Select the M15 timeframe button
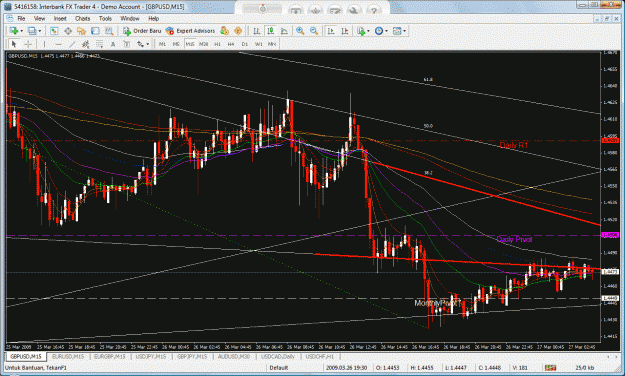The image size is (625, 376). pos(190,44)
